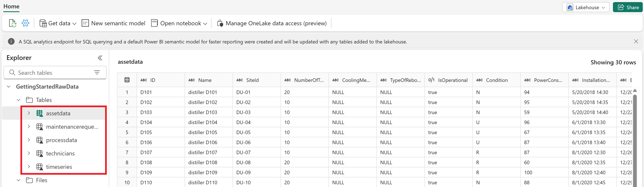Click the Explorer pane heading

coord(19,58)
